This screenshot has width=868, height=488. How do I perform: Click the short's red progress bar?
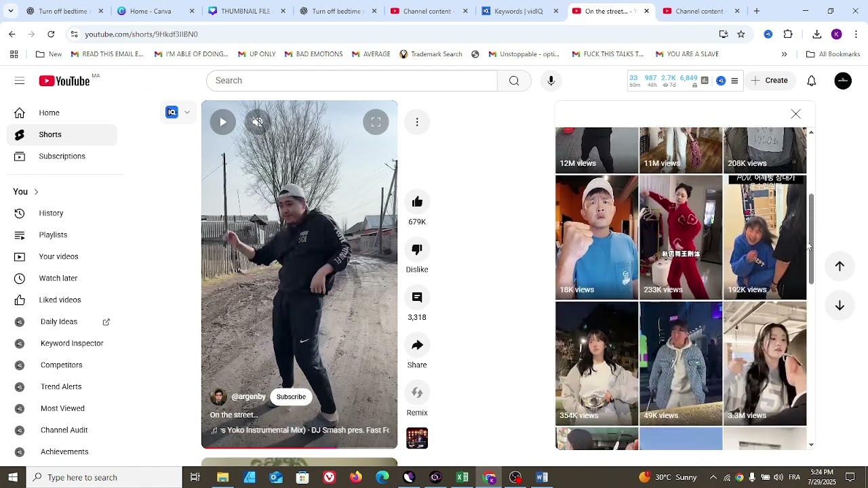coord(299,447)
